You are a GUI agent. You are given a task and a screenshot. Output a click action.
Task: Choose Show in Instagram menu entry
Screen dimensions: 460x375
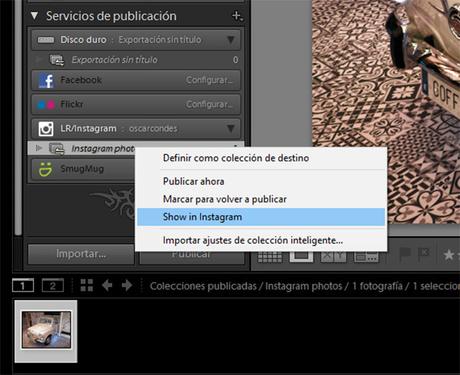click(x=261, y=217)
